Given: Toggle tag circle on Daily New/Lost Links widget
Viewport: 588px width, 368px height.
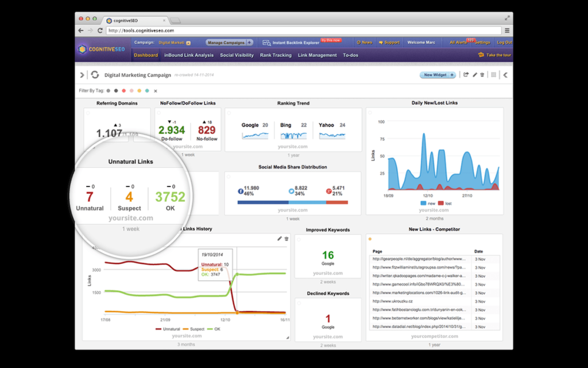Looking at the screenshot, I should (370, 112).
